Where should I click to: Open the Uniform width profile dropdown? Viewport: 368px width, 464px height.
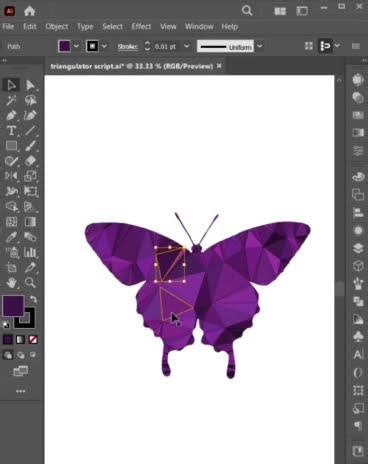259,46
